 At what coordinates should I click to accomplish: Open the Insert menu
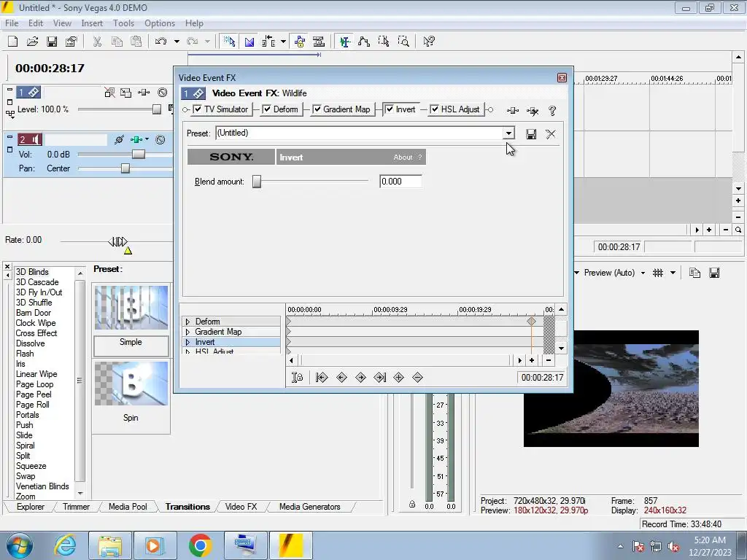[92, 23]
